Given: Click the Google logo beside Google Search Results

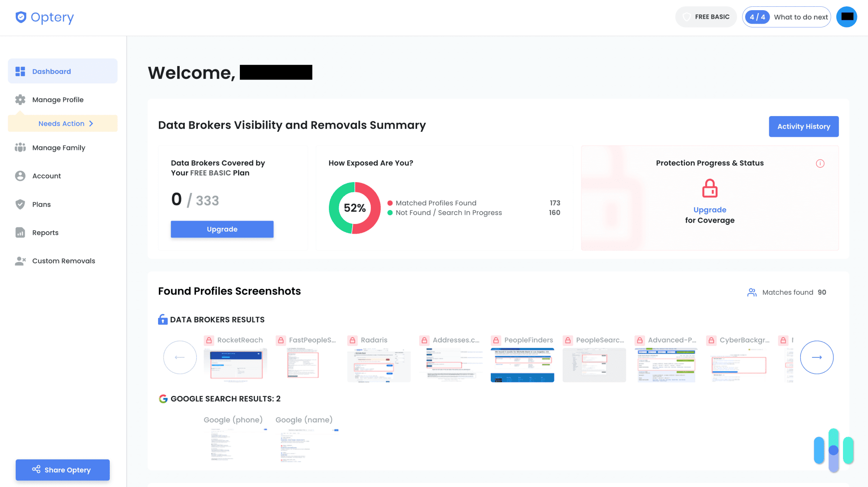Looking at the screenshot, I should 163,398.
